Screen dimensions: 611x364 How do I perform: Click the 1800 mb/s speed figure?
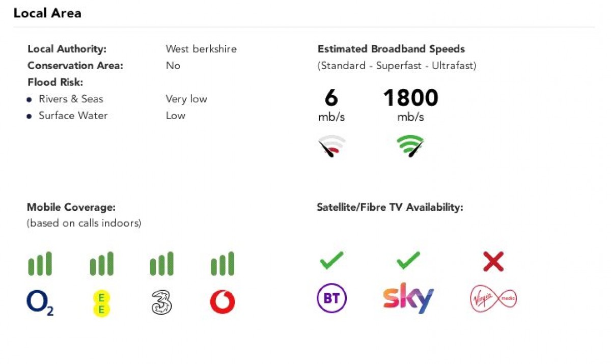[x=410, y=98]
